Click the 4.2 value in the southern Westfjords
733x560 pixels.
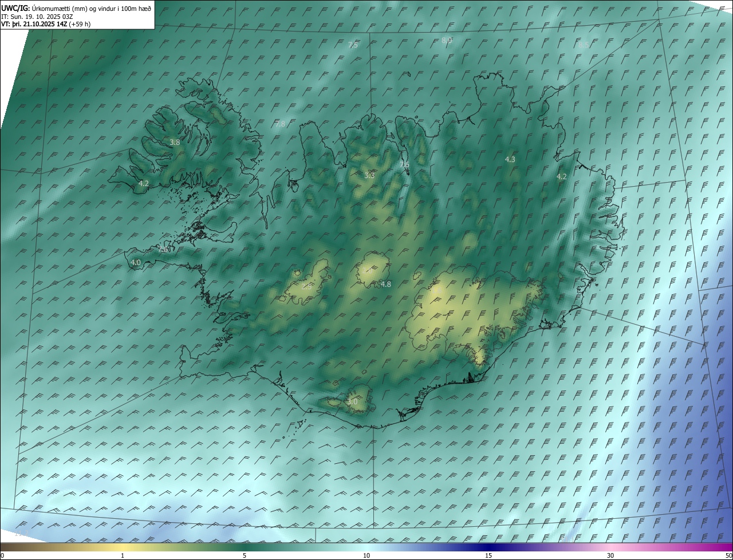click(x=144, y=183)
